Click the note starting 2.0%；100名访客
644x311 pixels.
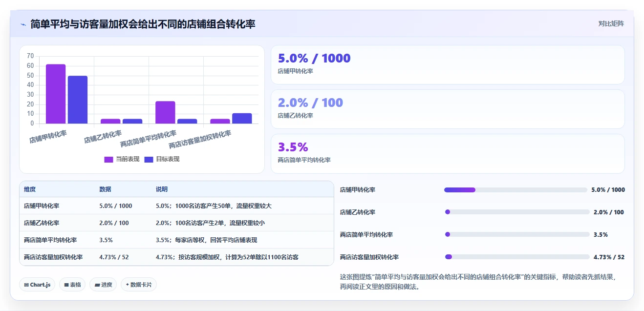point(210,223)
